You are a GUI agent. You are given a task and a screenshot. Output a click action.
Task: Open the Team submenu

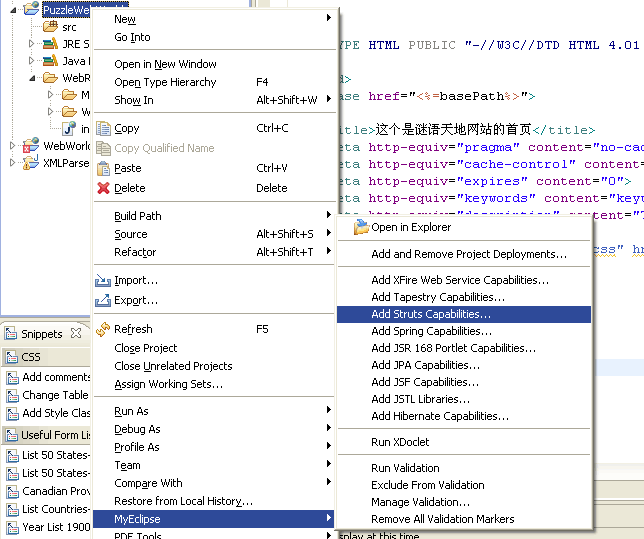214,465
